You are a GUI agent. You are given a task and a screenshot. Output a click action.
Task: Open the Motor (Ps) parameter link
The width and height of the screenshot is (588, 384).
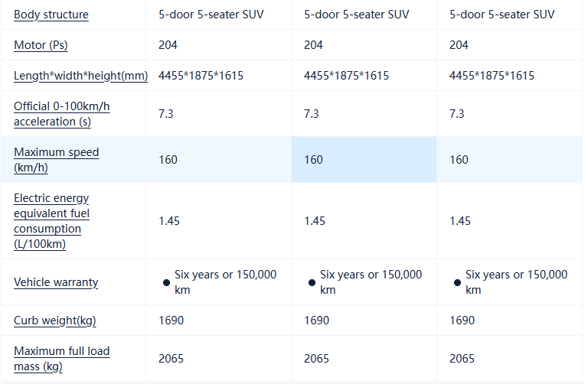tap(41, 45)
